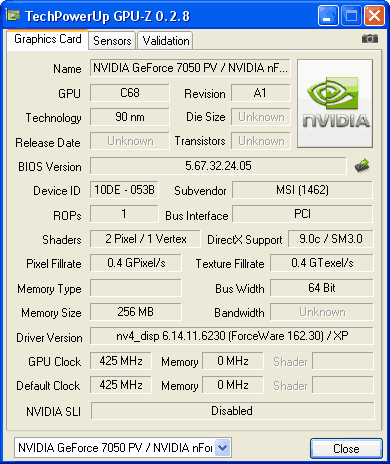This screenshot has height=464, width=390.
Task: Click Memory Size value 256 MB
Action: (136, 312)
